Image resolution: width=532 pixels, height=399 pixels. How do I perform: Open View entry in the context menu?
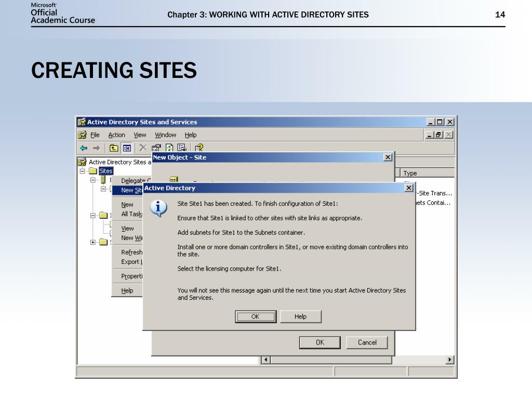pyautogui.click(x=128, y=229)
